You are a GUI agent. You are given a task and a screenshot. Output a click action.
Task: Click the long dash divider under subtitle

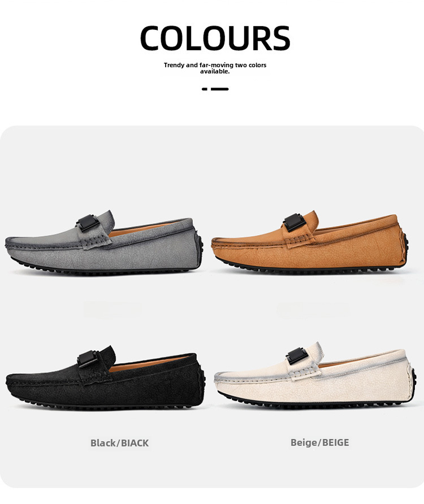[x=220, y=89]
